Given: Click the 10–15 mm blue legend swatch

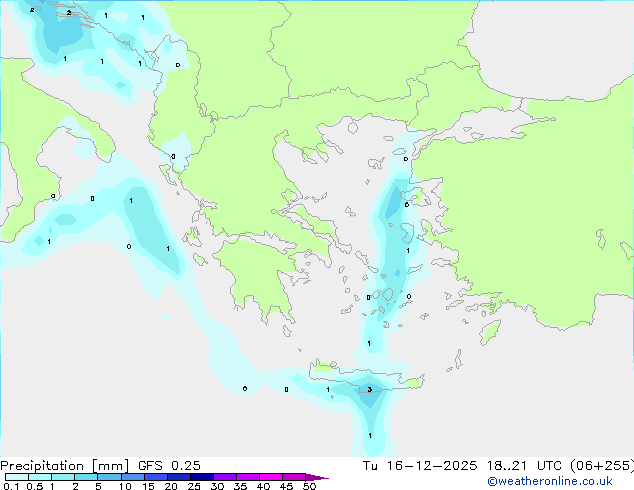Looking at the screenshot, I should [132, 477].
